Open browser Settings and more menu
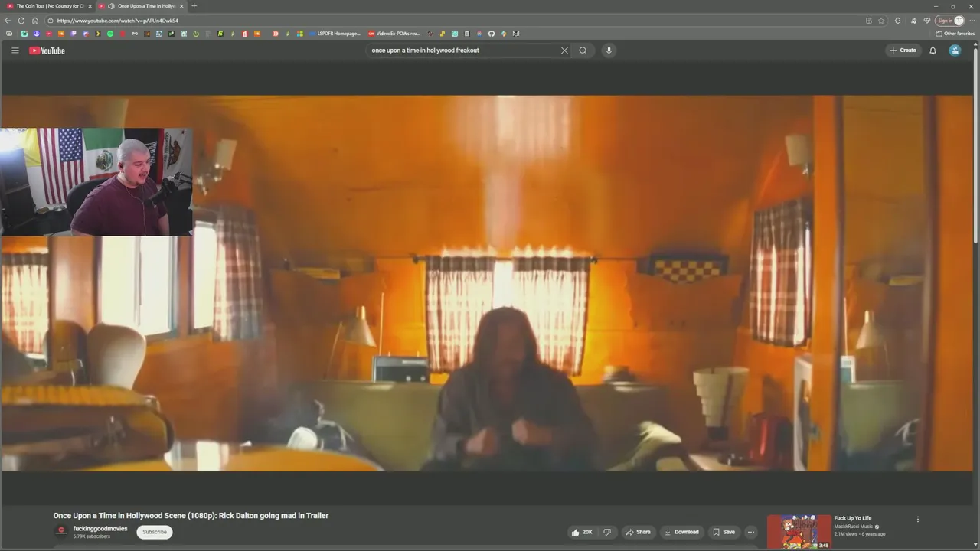This screenshot has height=551, width=980. pyautogui.click(x=972, y=21)
